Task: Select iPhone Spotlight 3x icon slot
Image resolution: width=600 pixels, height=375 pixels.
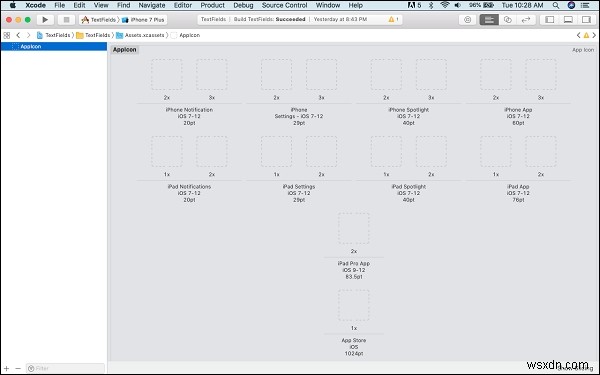Action: [431, 74]
